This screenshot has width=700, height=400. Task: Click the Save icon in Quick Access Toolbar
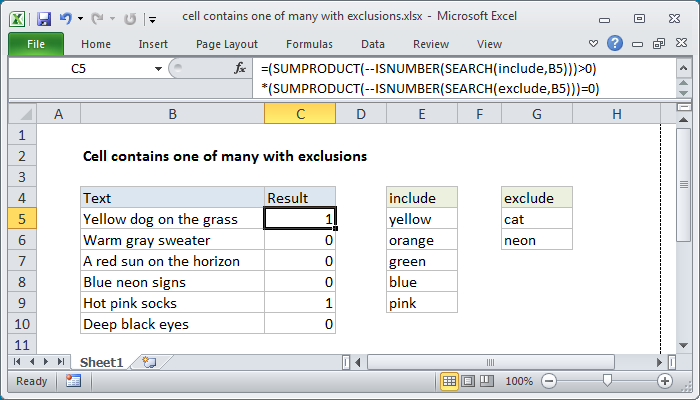coord(43,19)
